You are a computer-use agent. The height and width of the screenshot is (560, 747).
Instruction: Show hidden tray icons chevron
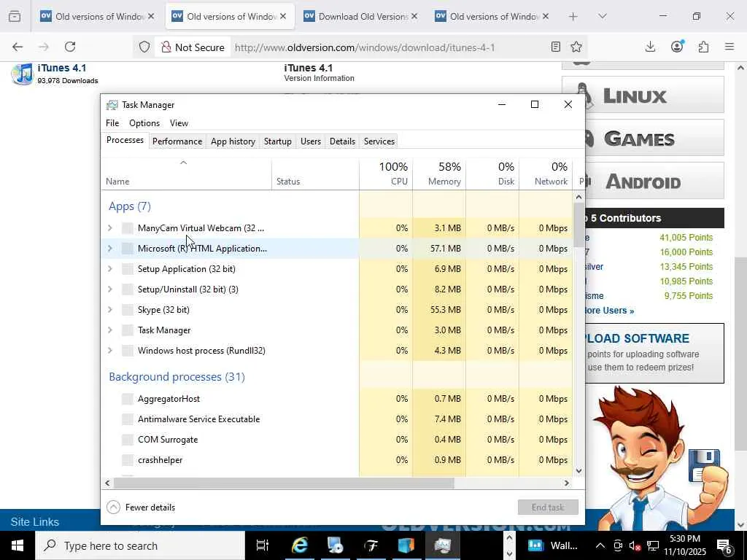(x=600, y=545)
